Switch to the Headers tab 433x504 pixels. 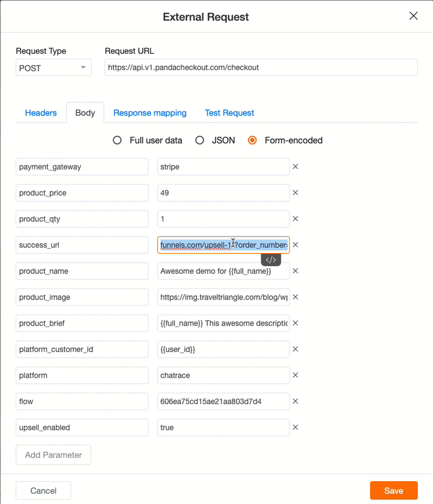pos(41,113)
